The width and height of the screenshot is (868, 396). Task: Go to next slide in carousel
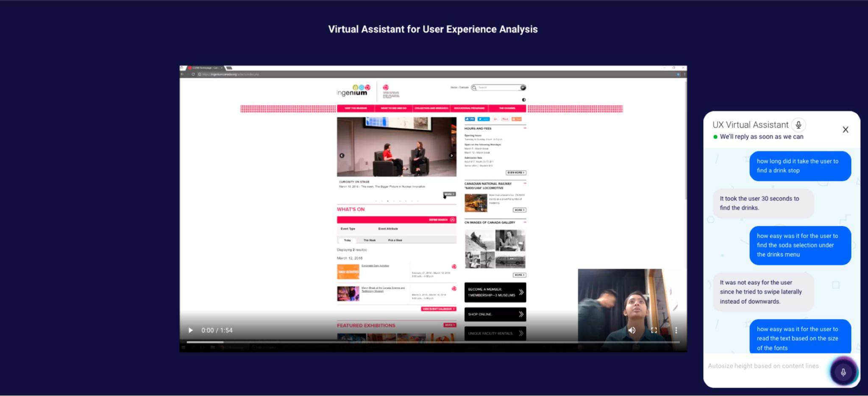coord(451,155)
